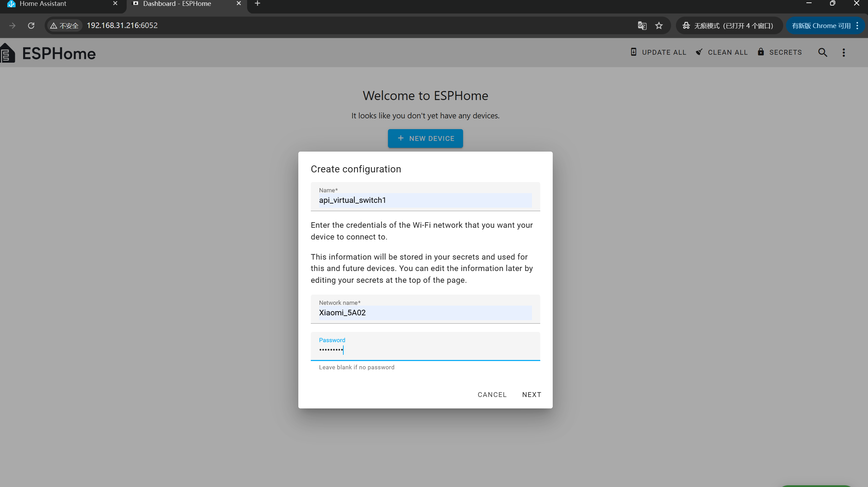868x487 pixels.
Task: Click the Clean All button
Action: click(722, 52)
